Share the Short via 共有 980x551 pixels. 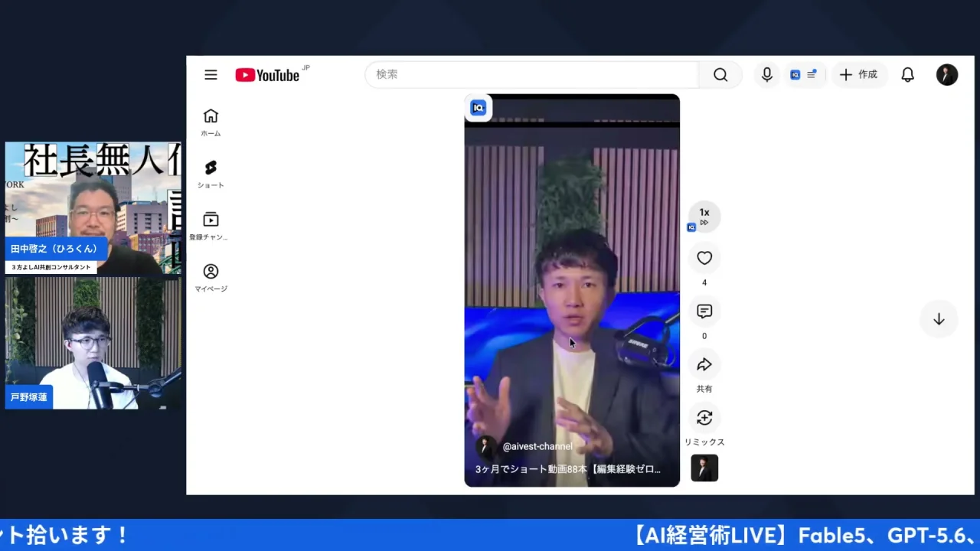(x=704, y=365)
